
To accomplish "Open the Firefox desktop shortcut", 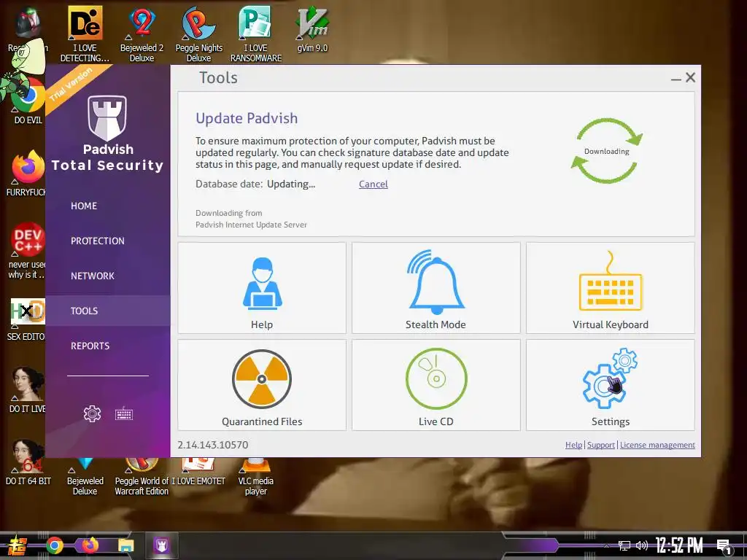I will (28, 174).
